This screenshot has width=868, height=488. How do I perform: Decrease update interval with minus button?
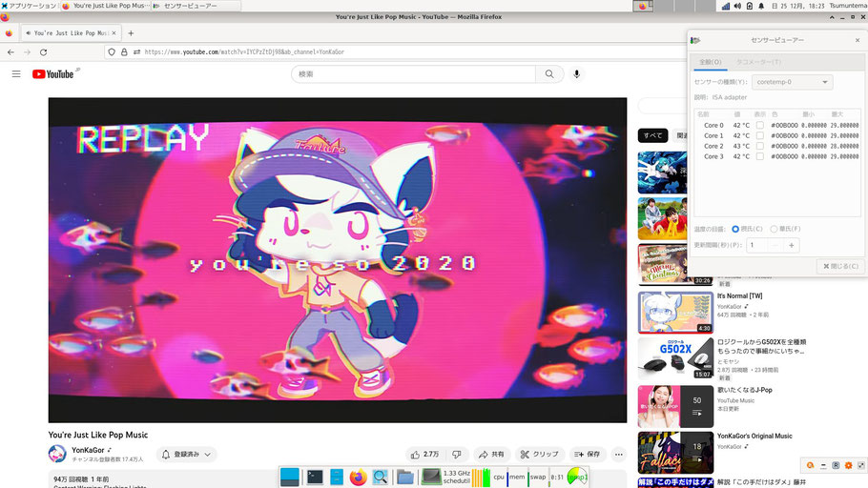(775, 245)
